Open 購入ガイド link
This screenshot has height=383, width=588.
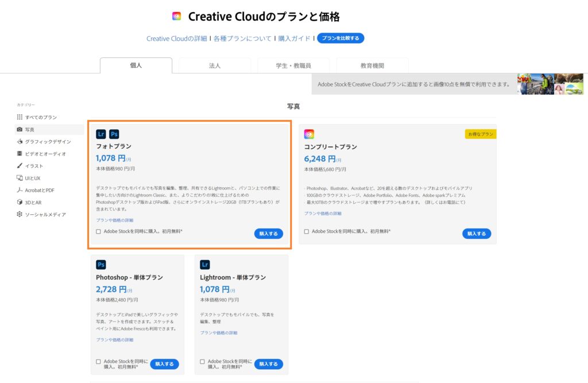coord(295,38)
